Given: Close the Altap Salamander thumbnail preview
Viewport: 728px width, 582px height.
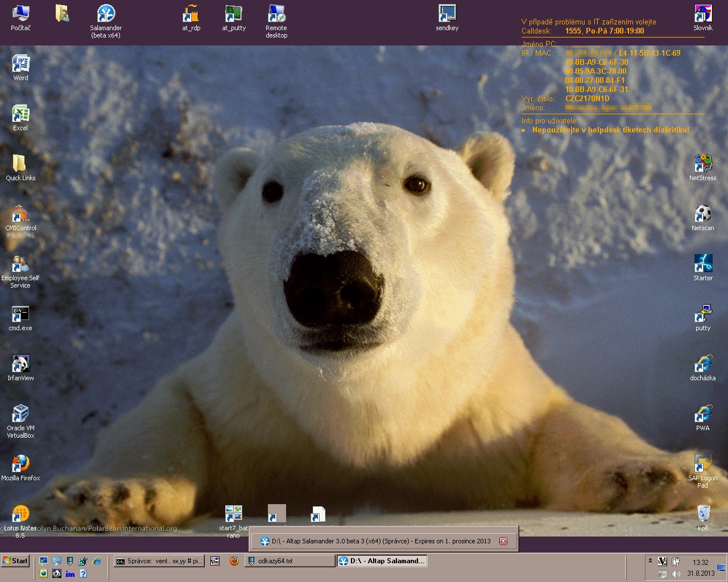Looking at the screenshot, I should pos(503,541).
